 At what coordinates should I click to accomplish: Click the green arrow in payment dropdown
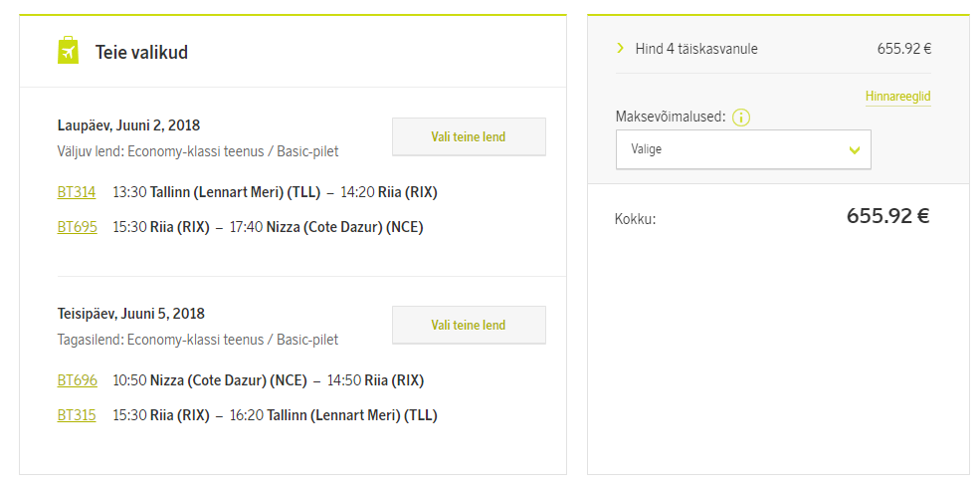tap(855, 150)
